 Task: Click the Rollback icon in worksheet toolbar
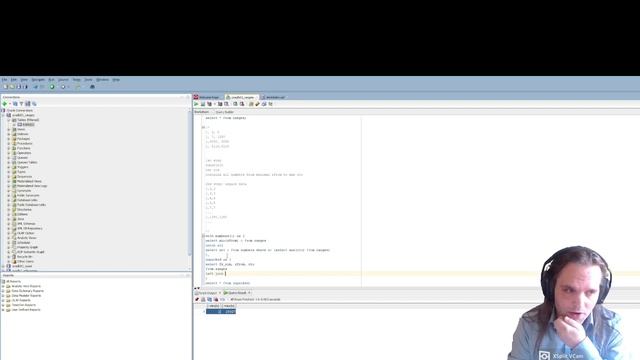(x=242, y=104)
